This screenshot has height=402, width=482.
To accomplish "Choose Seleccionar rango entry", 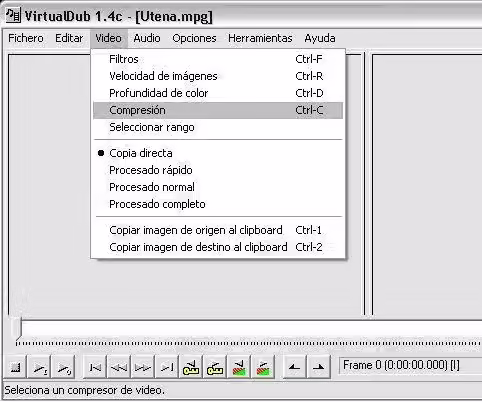I will click(218, 127).
